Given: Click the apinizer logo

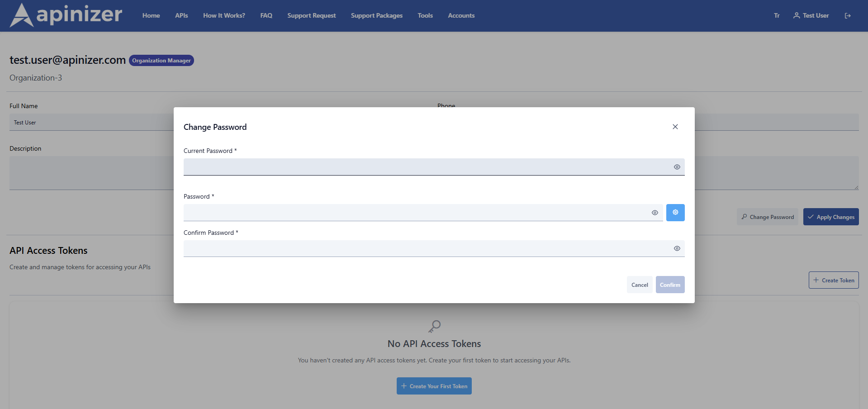Looking at the screenshot, I should pyautogui.click(x=66, y=15).
